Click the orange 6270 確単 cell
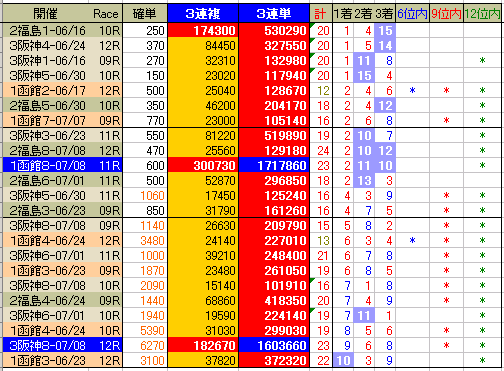This screenshot has width=504, height=371. pos(145,346)
